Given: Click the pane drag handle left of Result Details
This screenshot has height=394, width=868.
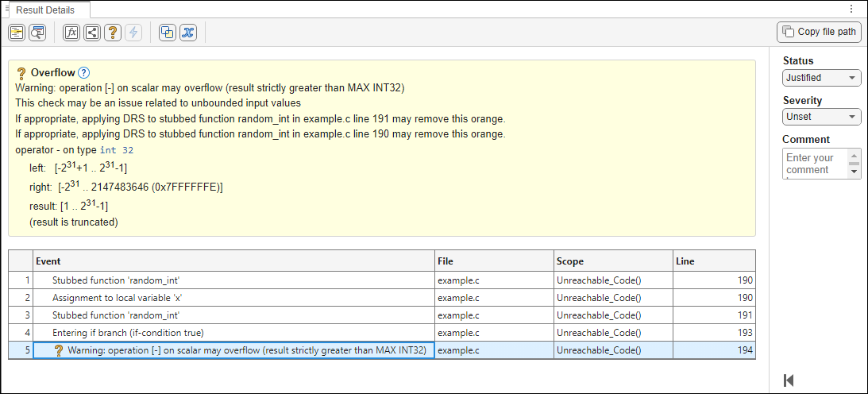Looking at the screenshot, I should click(x=6, y=10).
